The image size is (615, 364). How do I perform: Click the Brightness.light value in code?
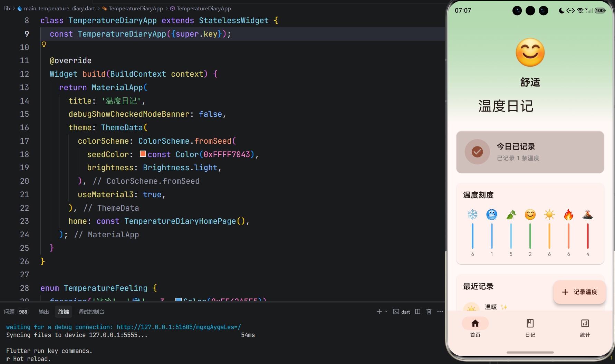[x=180, y=167]
